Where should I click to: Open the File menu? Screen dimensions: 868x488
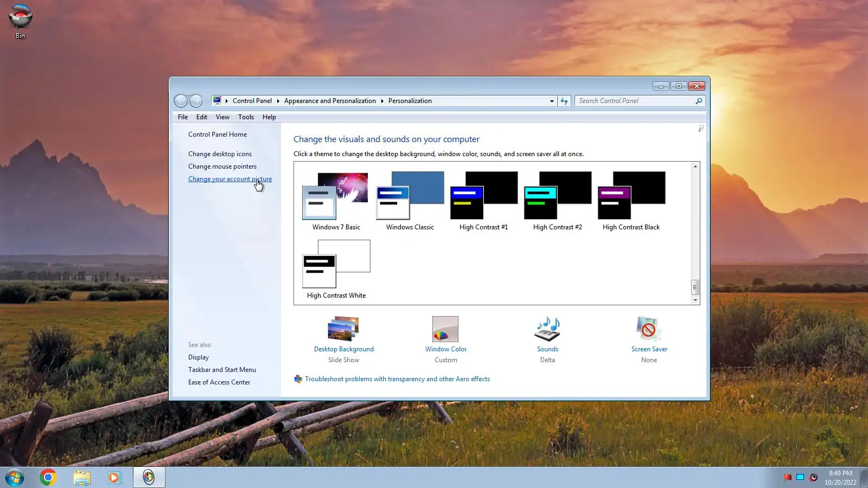point(183,117)
